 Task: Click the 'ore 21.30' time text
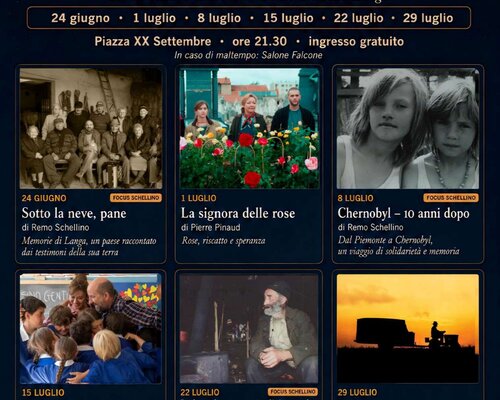pos(259,41)
